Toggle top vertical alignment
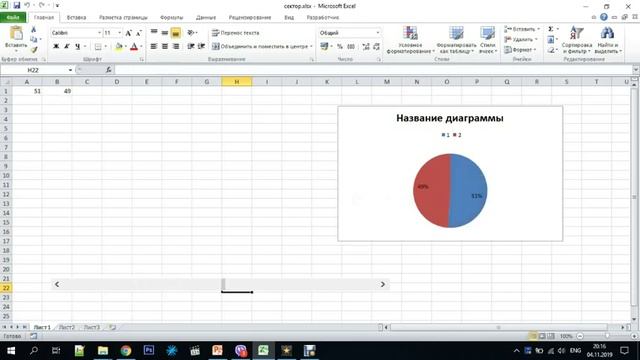 pos(154,33)
